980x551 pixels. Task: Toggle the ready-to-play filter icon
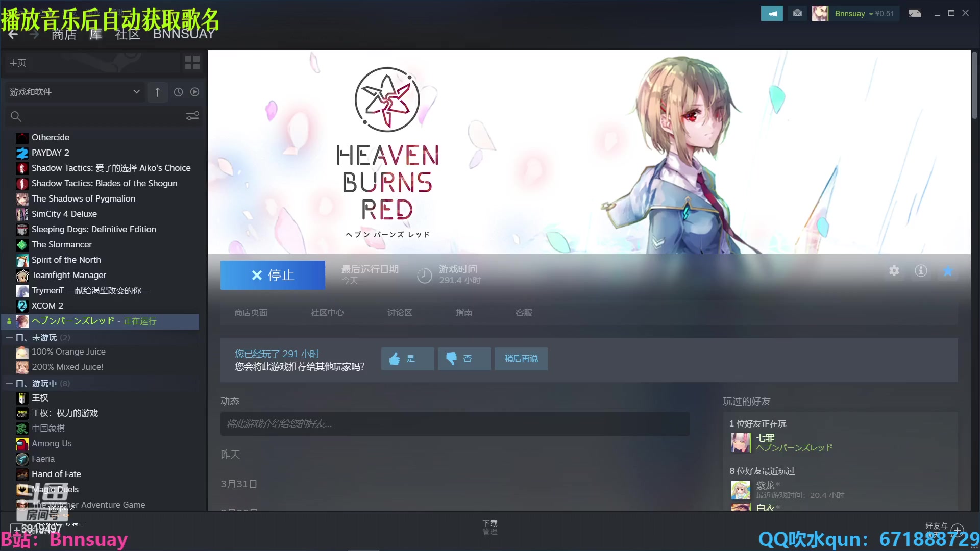coord(194,92)
